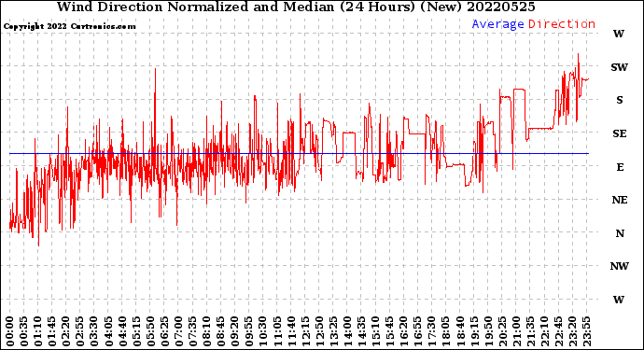Click the 11:05 time axis label
The height and width of the screenshot is (350, 644).
pyautogui.click(x=277, y=331)
